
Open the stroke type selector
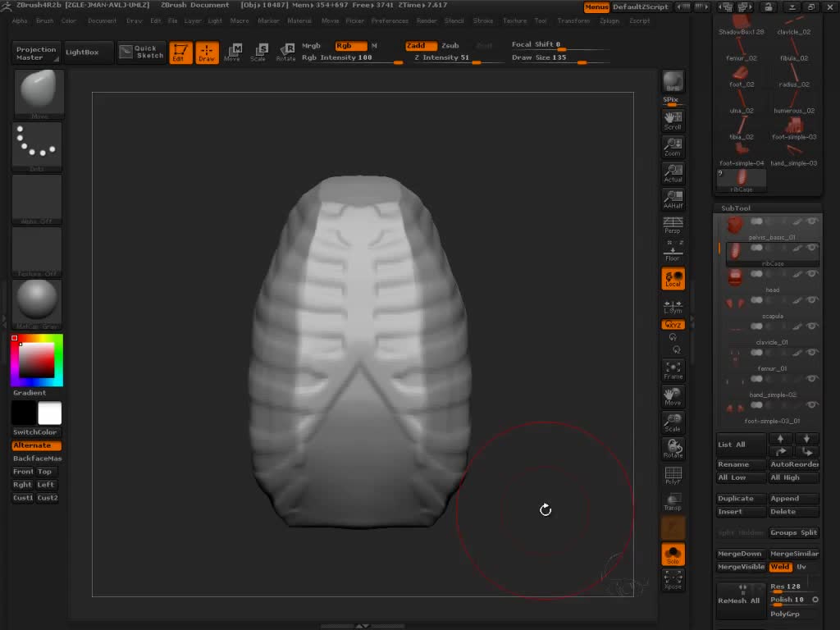pos(38,146)
